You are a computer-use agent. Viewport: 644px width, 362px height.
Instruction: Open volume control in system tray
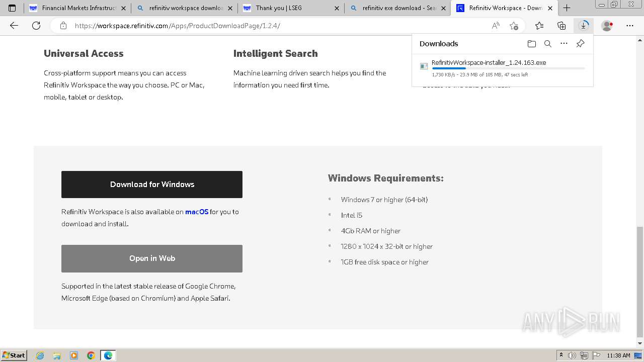click(x=572, y=355)
